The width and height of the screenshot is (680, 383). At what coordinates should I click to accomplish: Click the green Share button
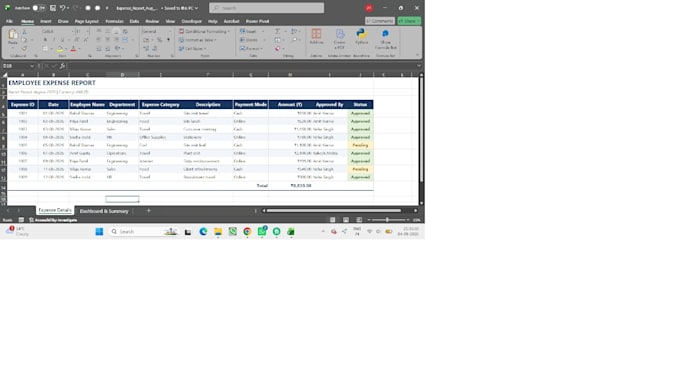409,21
